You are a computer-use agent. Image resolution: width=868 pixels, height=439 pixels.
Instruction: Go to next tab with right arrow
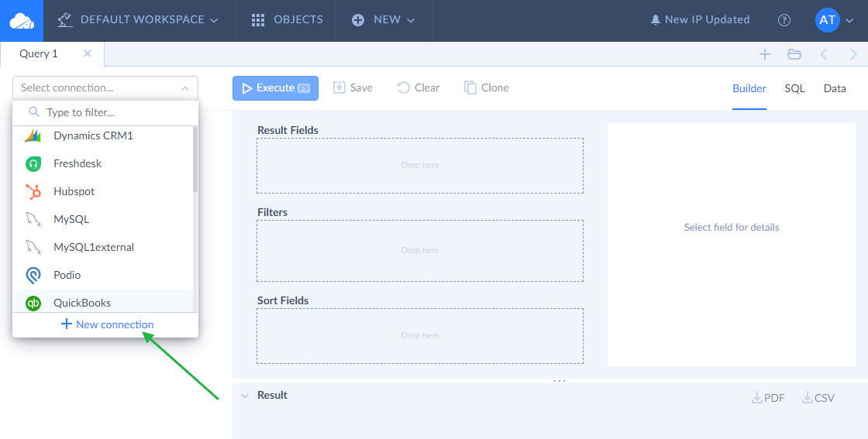click(853, 54)
